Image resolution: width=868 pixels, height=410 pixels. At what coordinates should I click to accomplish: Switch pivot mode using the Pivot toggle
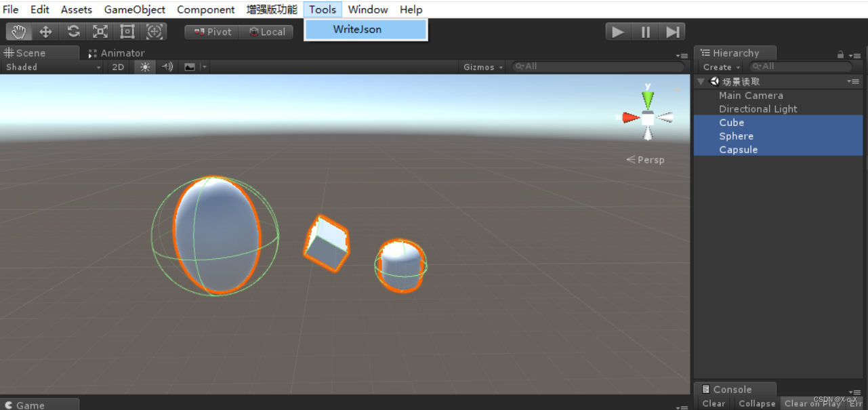pyautogui.click(x=211, y=31)
